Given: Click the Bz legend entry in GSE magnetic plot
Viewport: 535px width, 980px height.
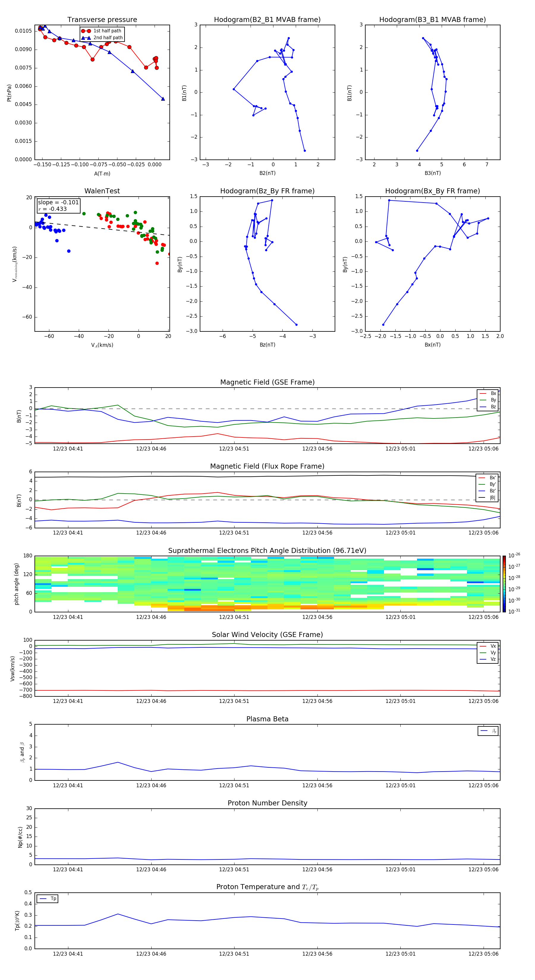Looking at the screenshot, I should (x=488, y=407).
